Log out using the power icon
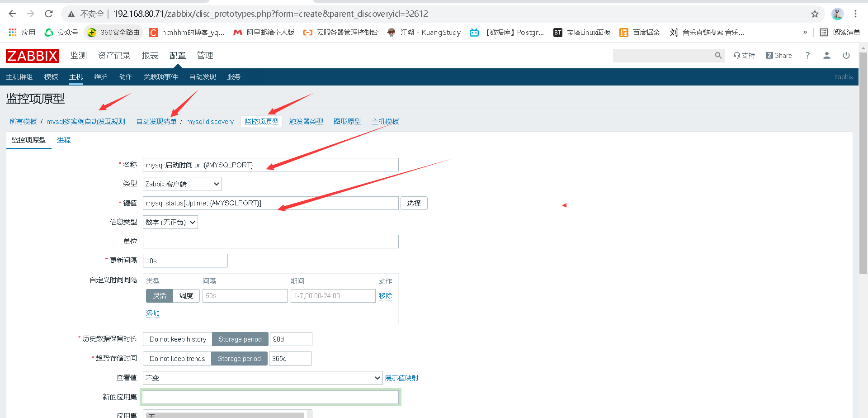Screen dimensions: 868x418 pyautogui.click(x=846, y=56)
